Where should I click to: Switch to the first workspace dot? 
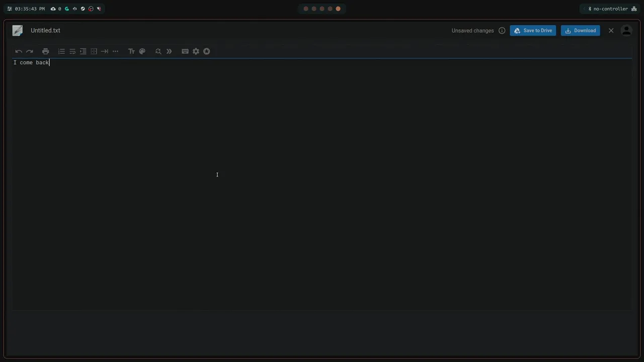coord(306,9)
